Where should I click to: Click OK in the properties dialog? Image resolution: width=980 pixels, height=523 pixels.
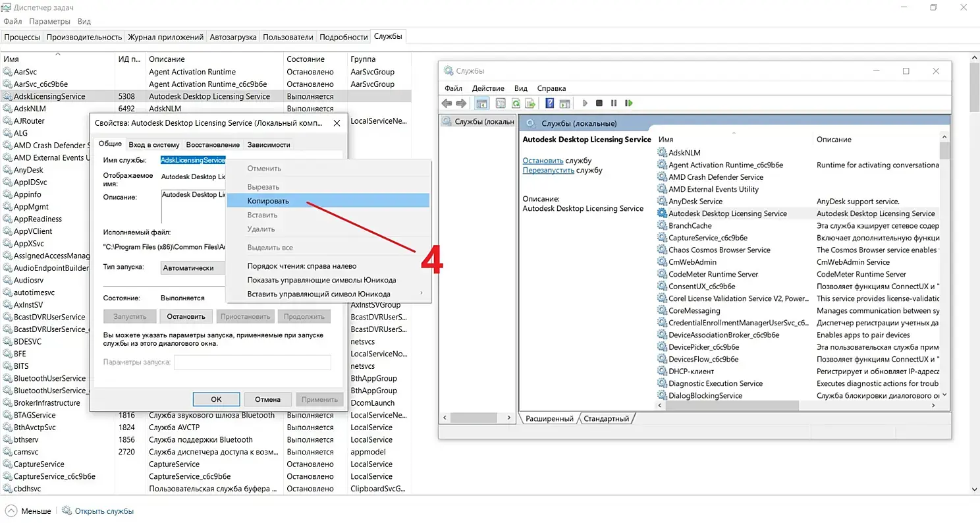216,399
